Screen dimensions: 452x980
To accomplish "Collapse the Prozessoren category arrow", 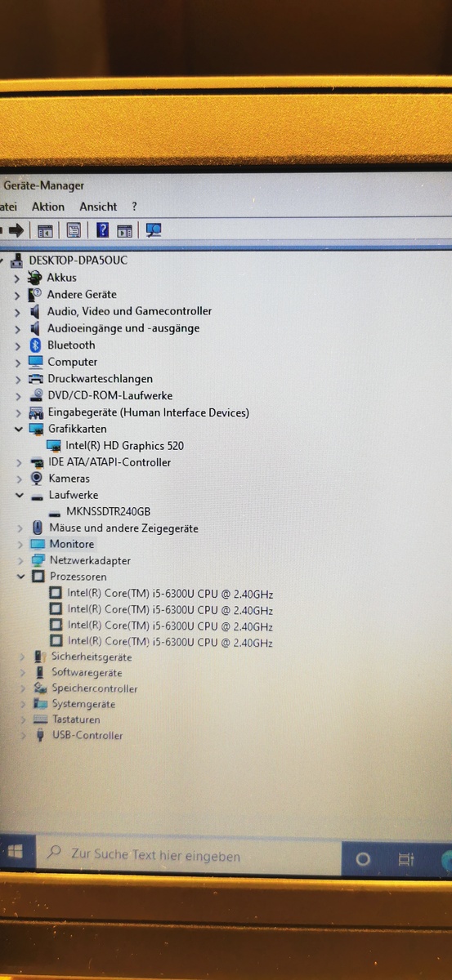I will (x=20, y=577).
